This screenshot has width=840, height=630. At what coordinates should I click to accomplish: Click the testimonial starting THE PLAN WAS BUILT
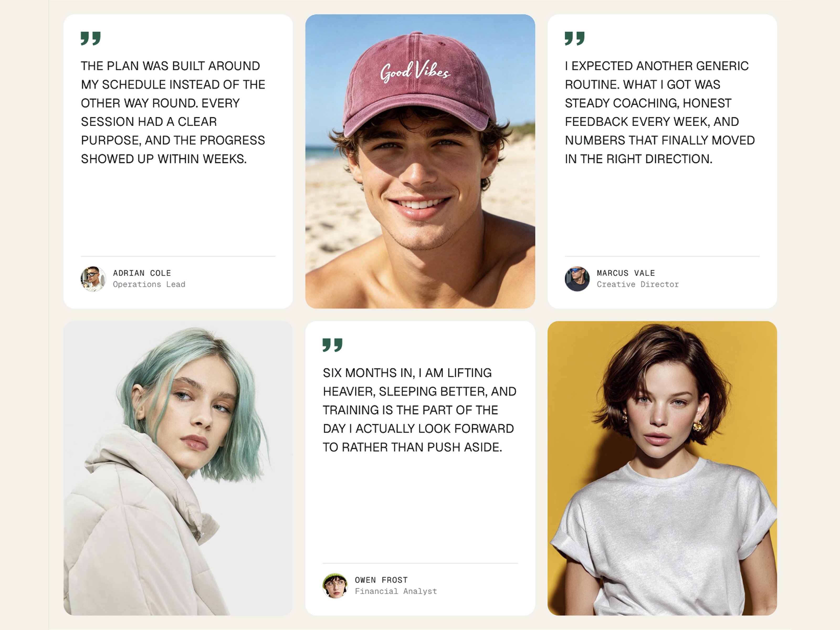173,112
